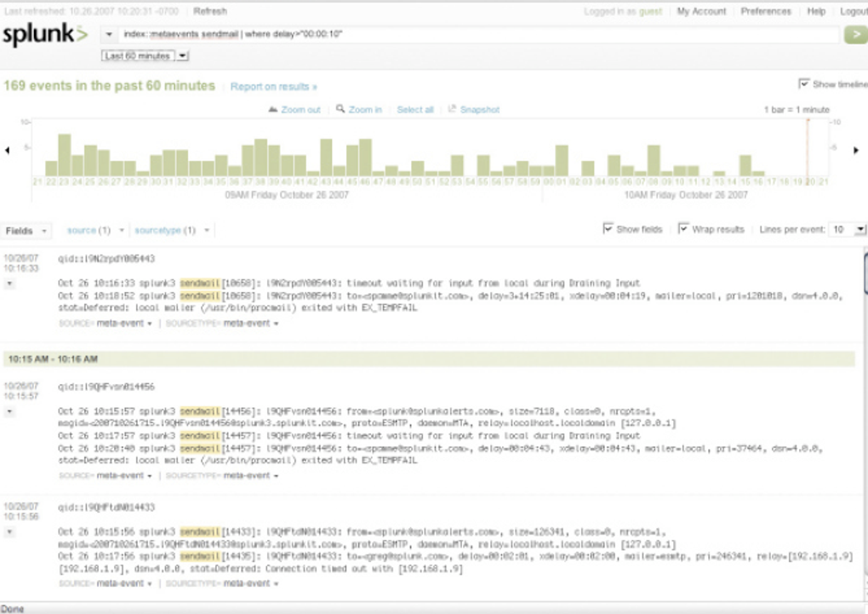Viewport: 868px width, 614px height.
Task: Open My Account from the top menu
Action: click(701, 11)
